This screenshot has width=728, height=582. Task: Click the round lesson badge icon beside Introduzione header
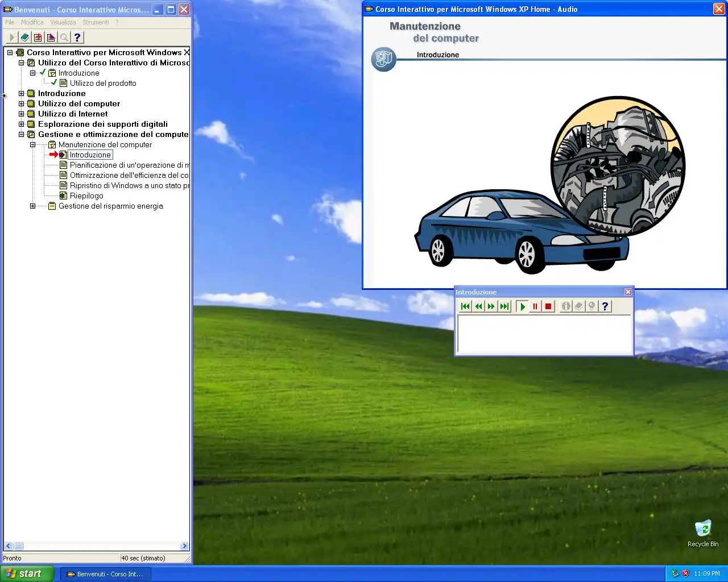click(x=384, y=59)
